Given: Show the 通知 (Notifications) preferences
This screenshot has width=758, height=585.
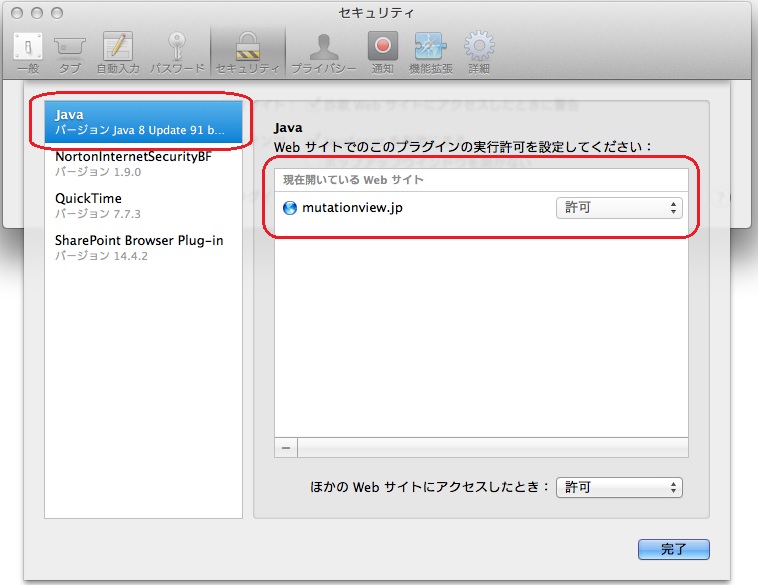Looking at the screenshot, I should pos(382,51).
